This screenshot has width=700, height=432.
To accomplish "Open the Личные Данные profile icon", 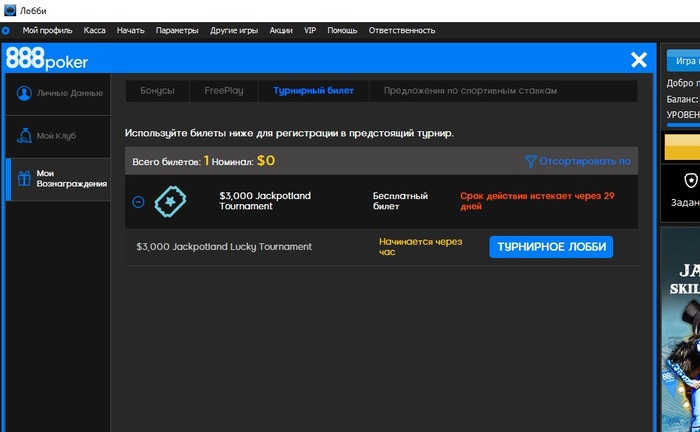I will [x=24, y=93].
